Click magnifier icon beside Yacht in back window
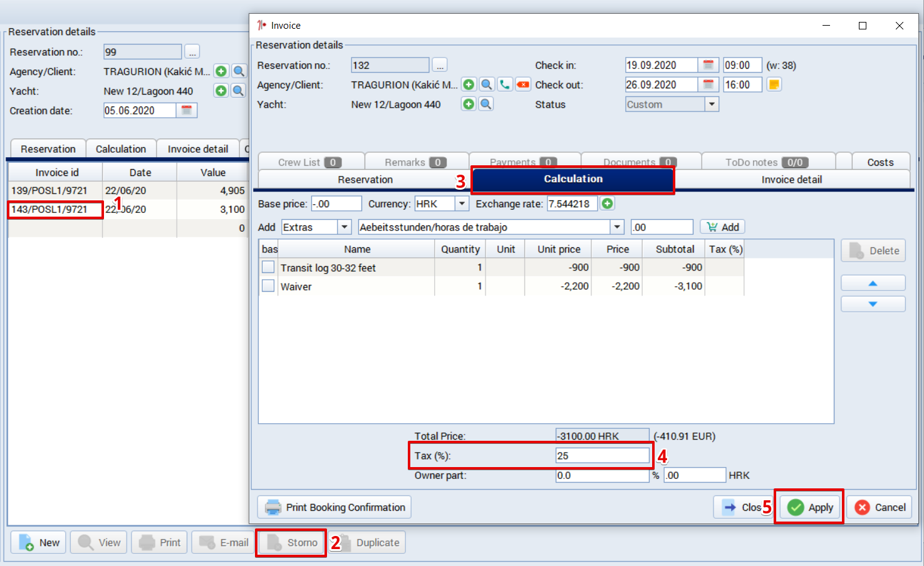924x566 pixels. pos(239,91)
